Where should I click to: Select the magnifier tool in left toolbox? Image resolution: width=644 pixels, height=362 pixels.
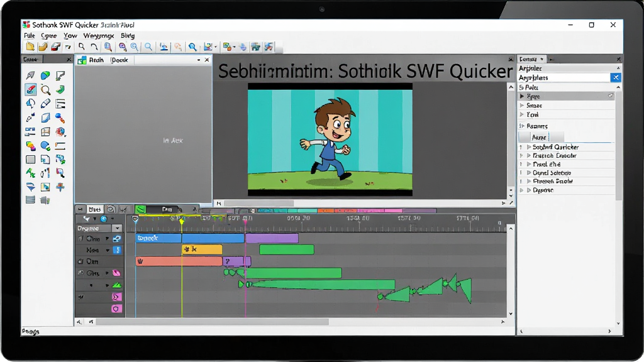(x=45, y=89)
